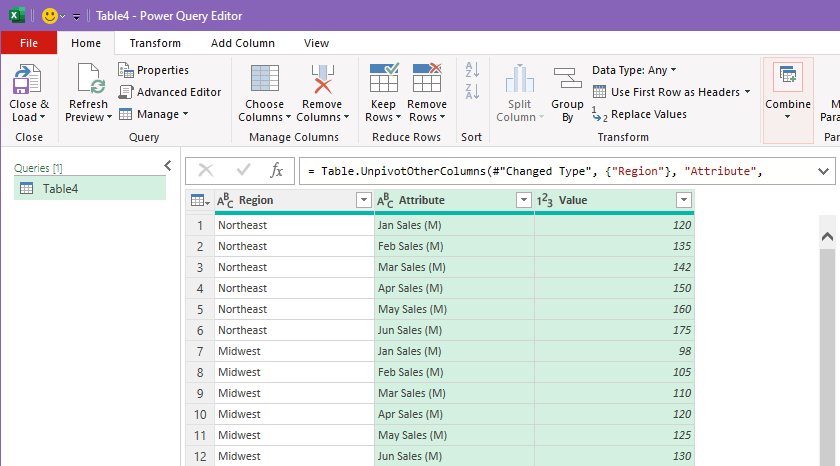
Task: Switch to the View tab
Action: click(317, 43)
